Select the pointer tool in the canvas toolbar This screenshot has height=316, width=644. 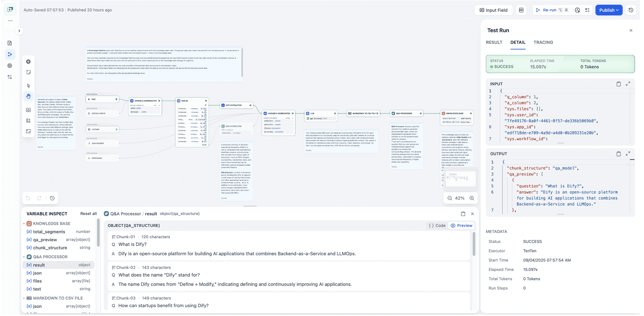click(28, 86)
